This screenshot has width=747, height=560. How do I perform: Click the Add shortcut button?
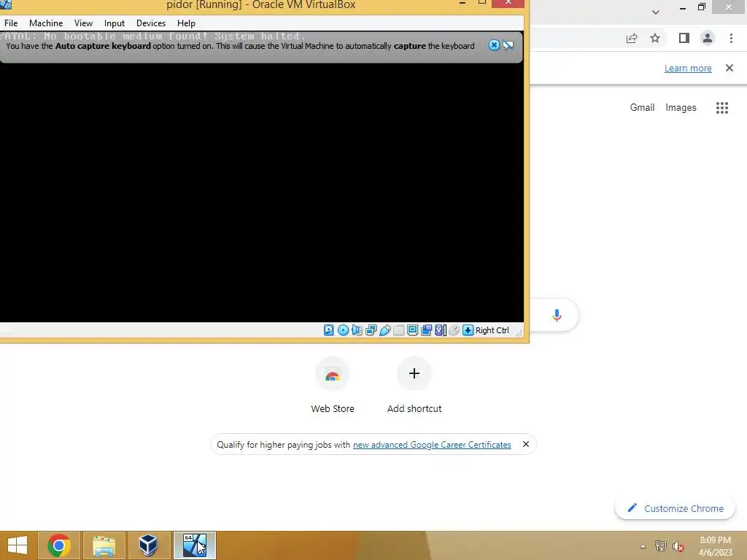coord(414,385)
